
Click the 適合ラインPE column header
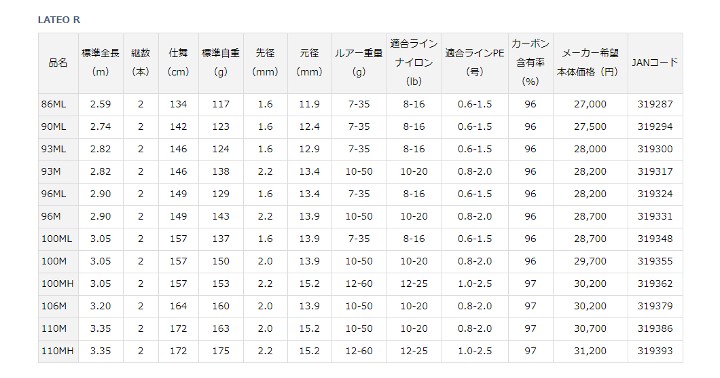pos(474,62)
